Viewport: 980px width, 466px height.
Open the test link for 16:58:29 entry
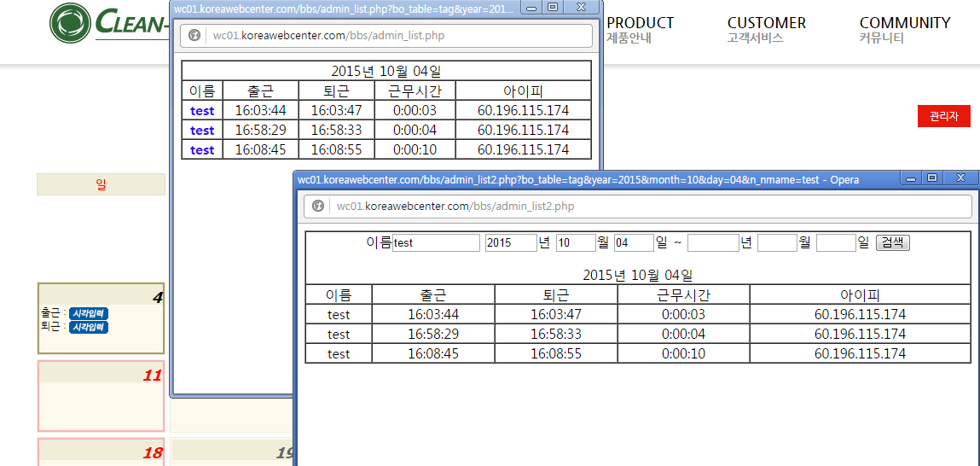202,131
